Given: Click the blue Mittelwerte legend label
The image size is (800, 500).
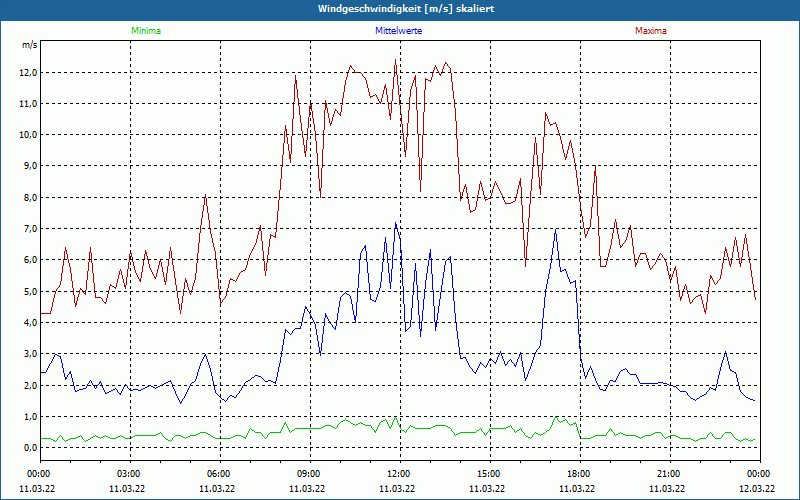Looking at the screenshot, I should click(x=398, y=31).
